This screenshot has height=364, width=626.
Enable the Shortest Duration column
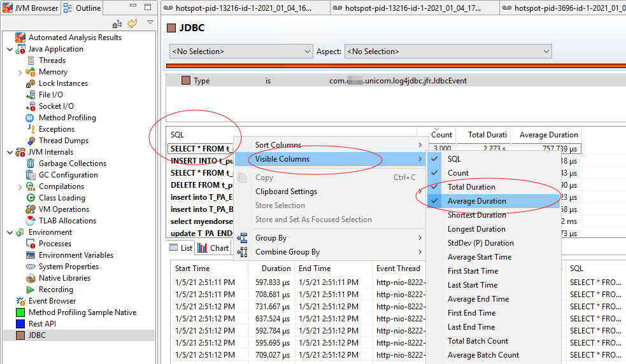[476, 215]
